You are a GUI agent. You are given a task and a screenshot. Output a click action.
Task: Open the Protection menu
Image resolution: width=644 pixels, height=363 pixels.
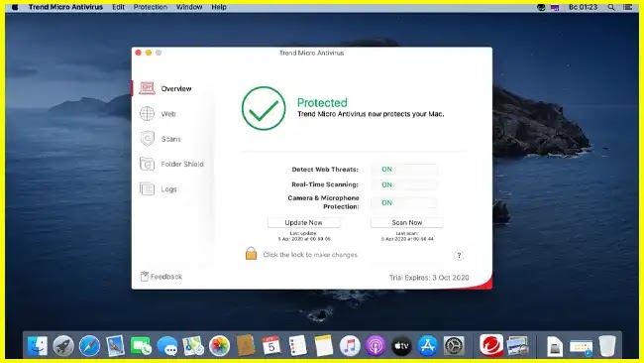coord(151,7)
